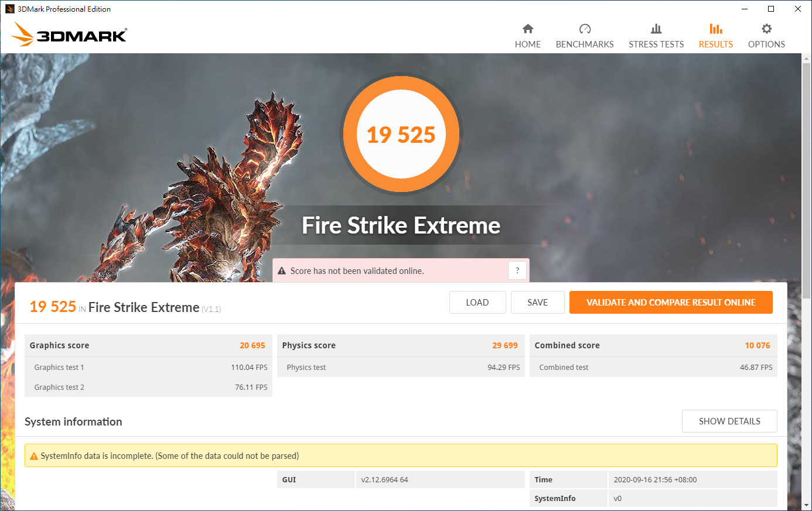Click the Combined score value 10 076
Image resolution: width=812 pixels, height=511 pixels.
click(758, 345)
